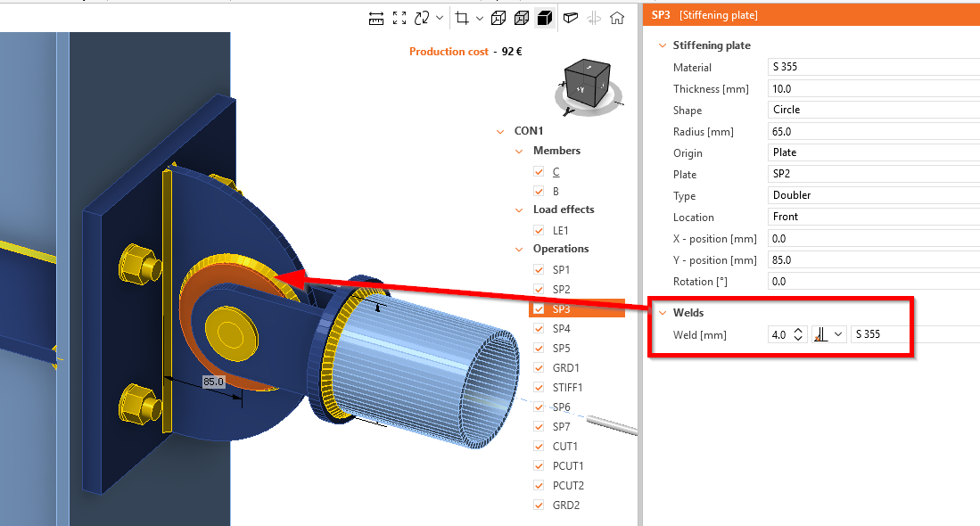Uncheck the SP1 operation checkbox
Viewport: 980px width, 526px height.
[x=539, y=269]
